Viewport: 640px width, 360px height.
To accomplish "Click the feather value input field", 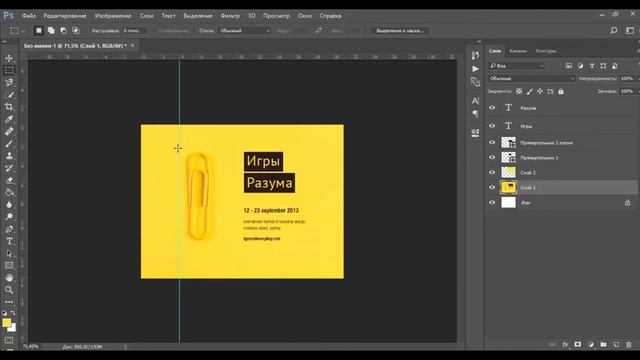I will pyautogui.click(x=134, y=31).
